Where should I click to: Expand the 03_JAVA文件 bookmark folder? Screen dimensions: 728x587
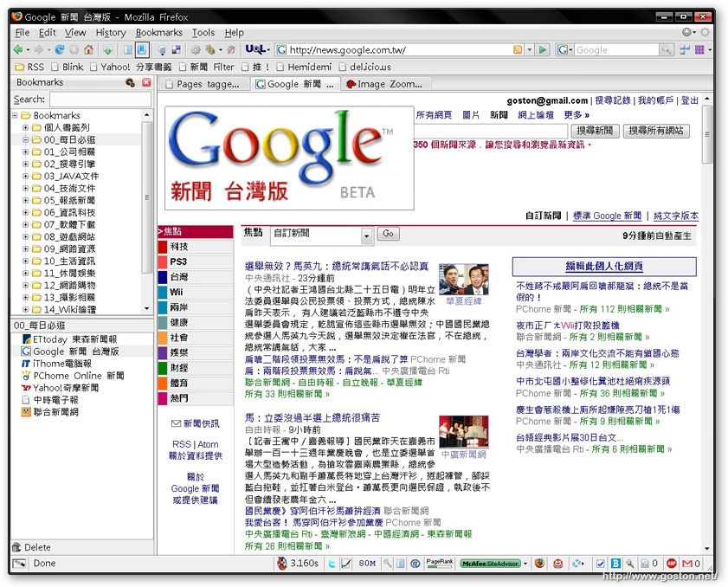pos(25,176)
